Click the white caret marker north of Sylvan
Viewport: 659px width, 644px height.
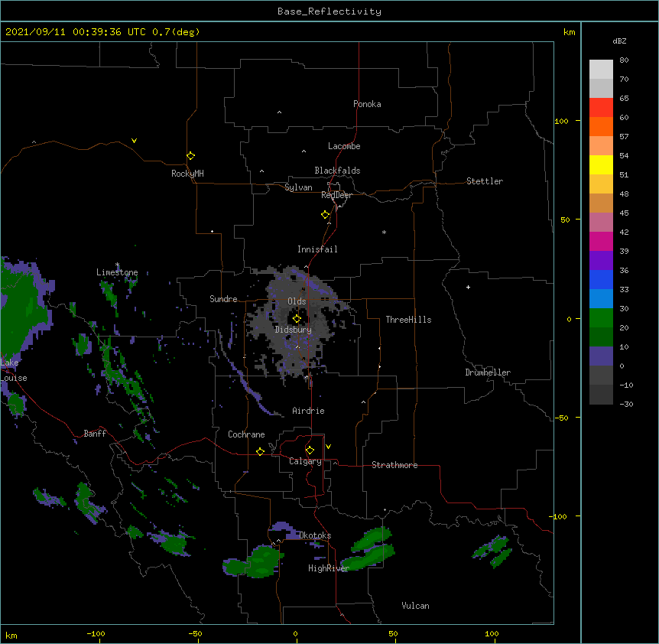click(x=261, y=171)
